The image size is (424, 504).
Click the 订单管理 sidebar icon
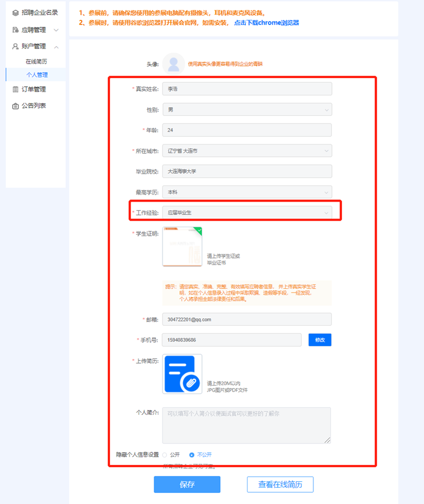click(15, 89)
